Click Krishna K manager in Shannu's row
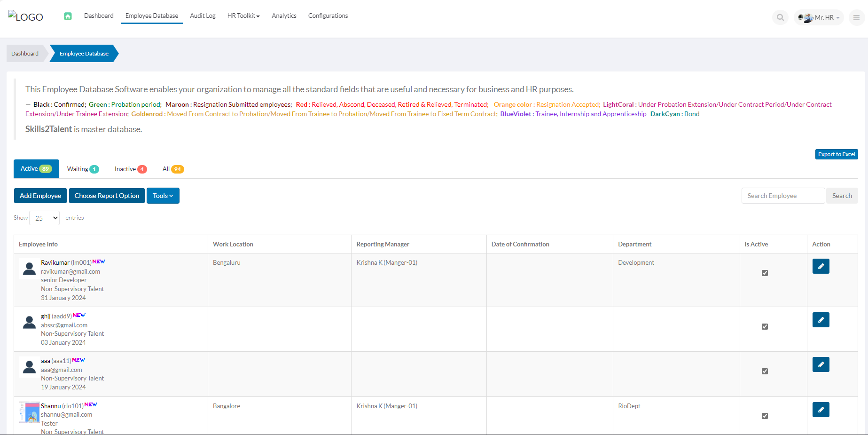The image size is (868, 435). tap(387, 406)
